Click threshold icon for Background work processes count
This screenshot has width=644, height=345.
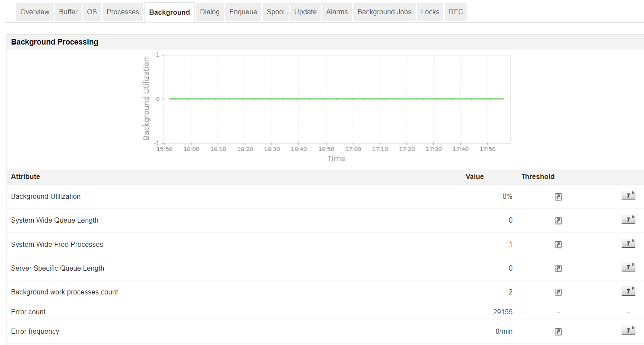click(x=558, y=292)
